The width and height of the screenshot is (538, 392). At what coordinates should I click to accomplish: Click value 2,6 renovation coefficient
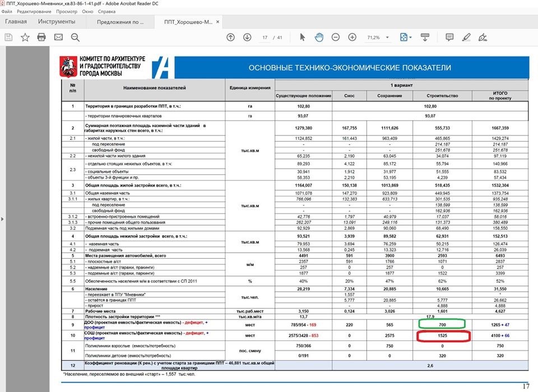(x=430, y=366)
